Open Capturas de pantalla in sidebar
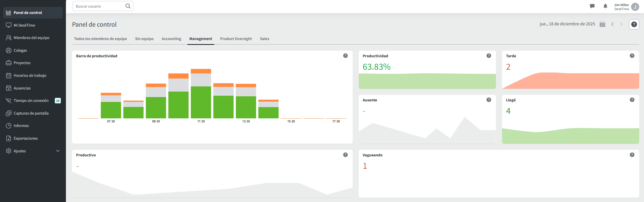This screenshot has width=644, height=202. (x=31, y=113)
